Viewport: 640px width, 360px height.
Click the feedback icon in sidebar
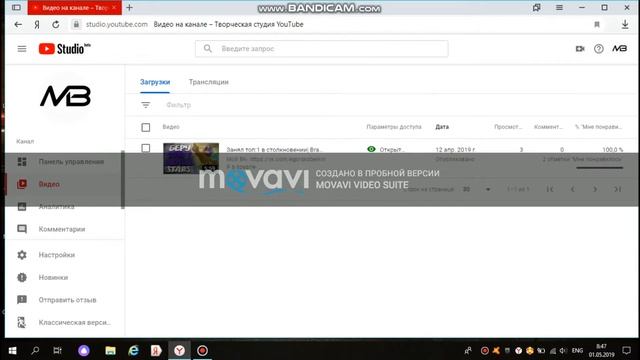(x=22, y=300)
